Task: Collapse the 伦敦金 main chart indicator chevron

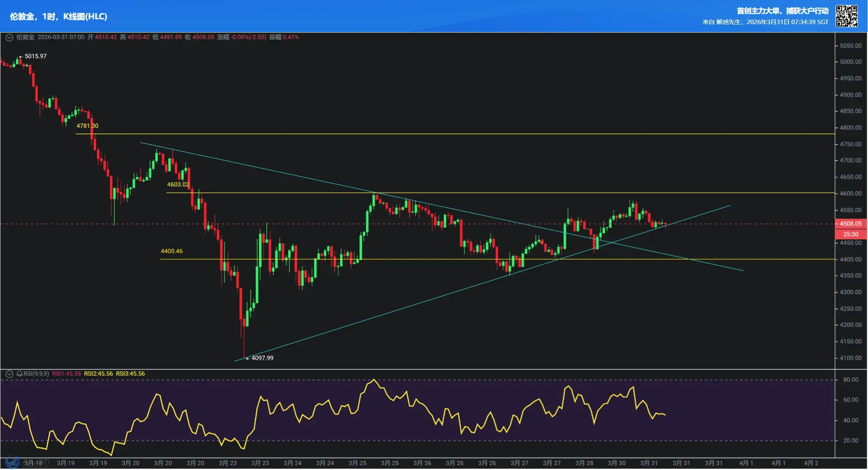Action: coord(9,37)
